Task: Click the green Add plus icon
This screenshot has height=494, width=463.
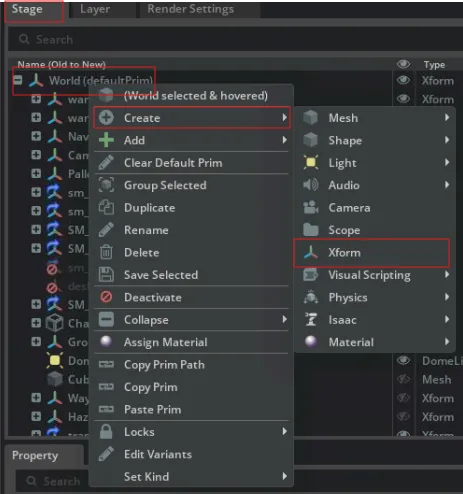Action: tap(106, 140)
